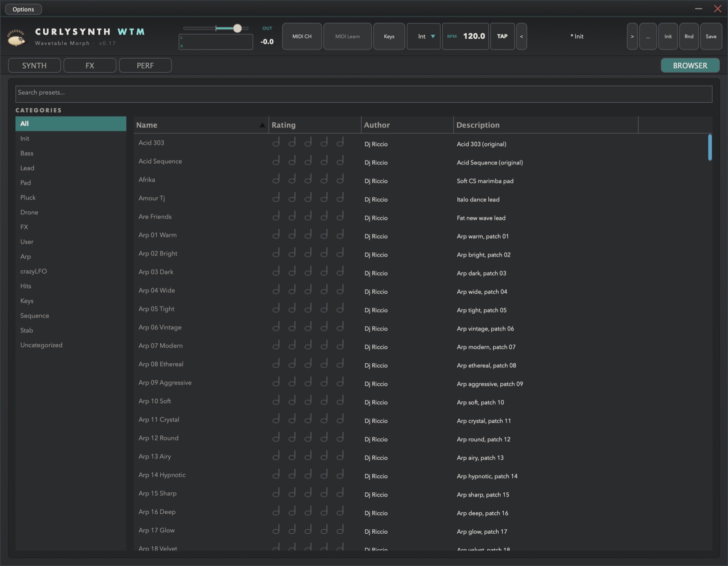The width and height of the screenshot is (728, 566).
Task: Load the next preset with right arrow
Action: coord(632,36)
